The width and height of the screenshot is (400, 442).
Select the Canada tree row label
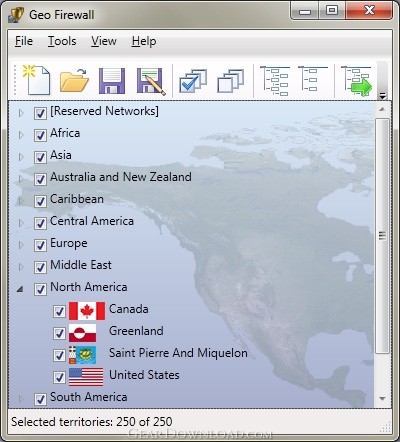[x=129, y=309]
